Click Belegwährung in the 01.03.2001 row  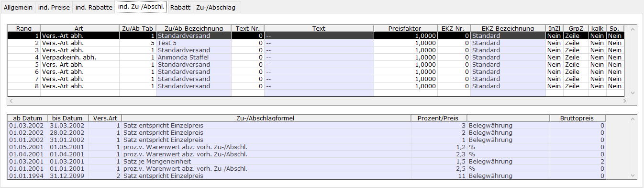pyautogui.click(x=508, y=161)
